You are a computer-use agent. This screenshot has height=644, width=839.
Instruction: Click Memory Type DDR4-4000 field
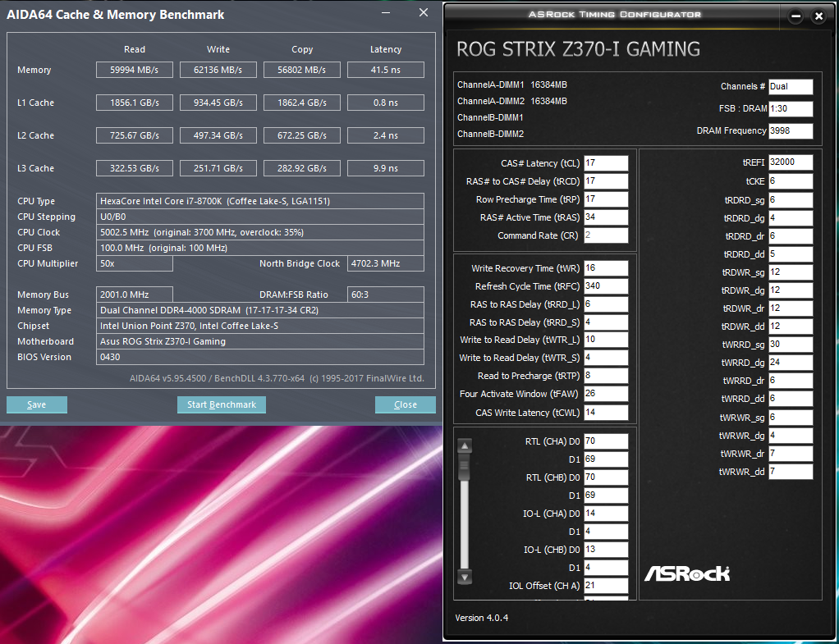click(260, 310)
